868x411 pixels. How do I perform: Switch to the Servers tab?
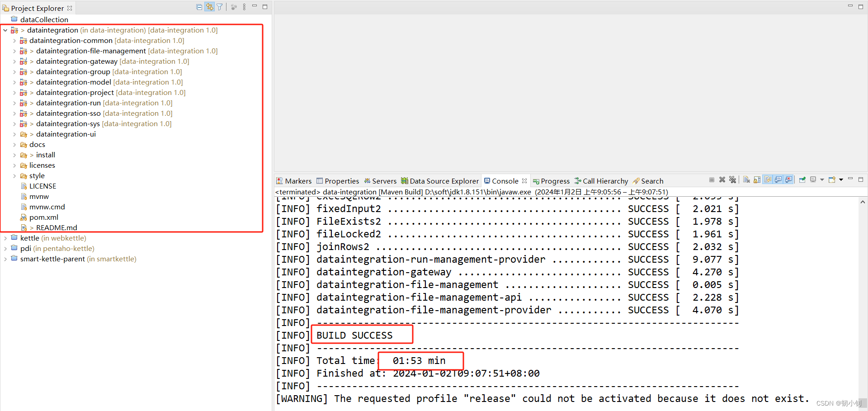point(380,181)
